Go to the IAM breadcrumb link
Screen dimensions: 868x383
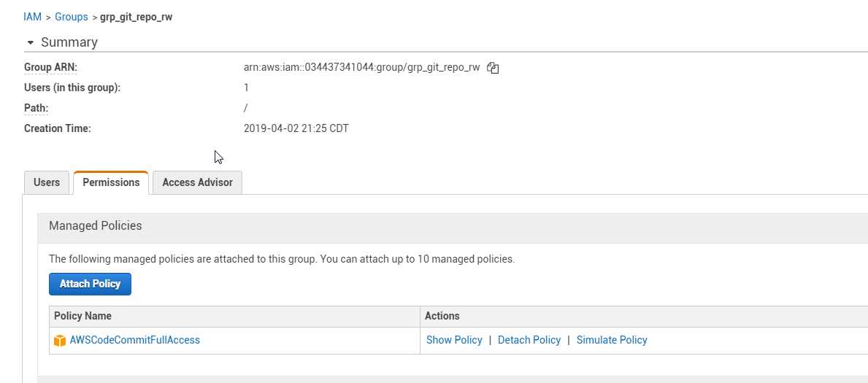pos(33,17)
